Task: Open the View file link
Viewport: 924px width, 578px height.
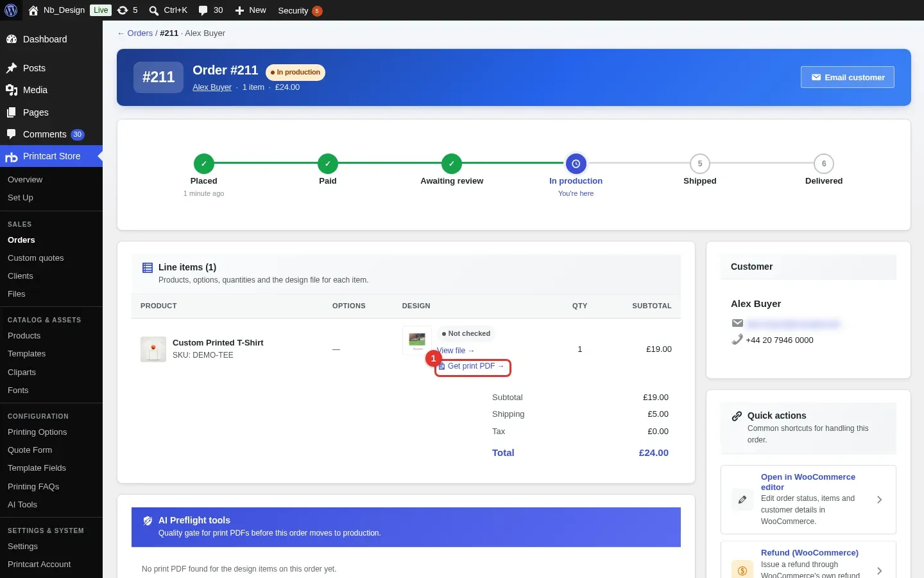Action: pyautogui.click(x=456, y=351)
